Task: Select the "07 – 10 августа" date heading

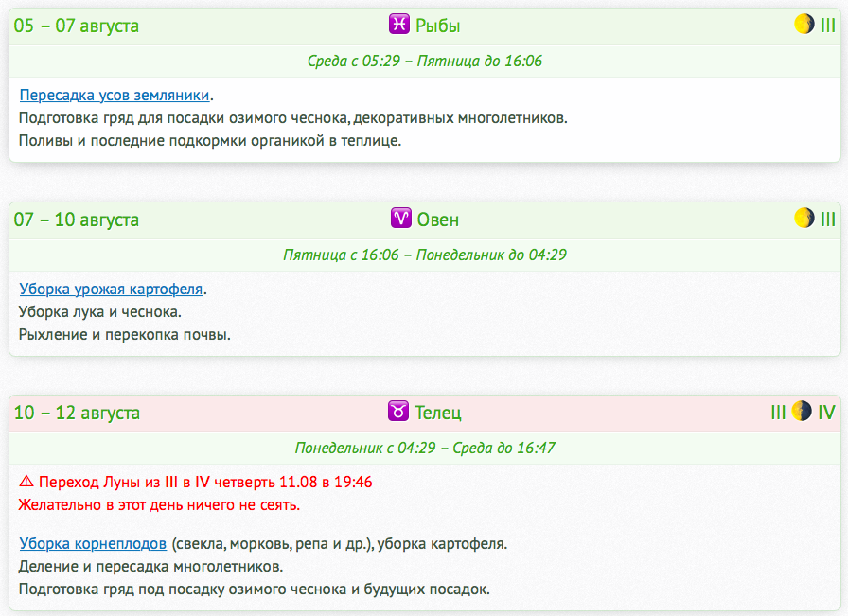Action: (x=76, y=220)
